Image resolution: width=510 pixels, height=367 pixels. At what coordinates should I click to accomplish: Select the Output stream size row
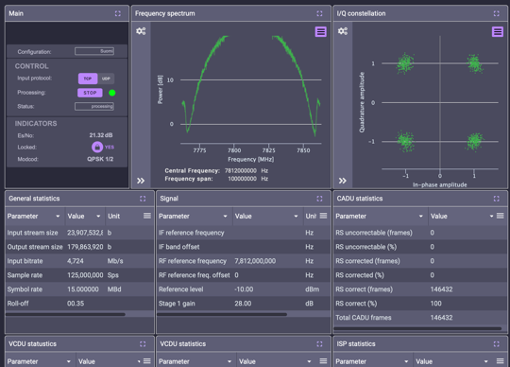click(80, 247)
